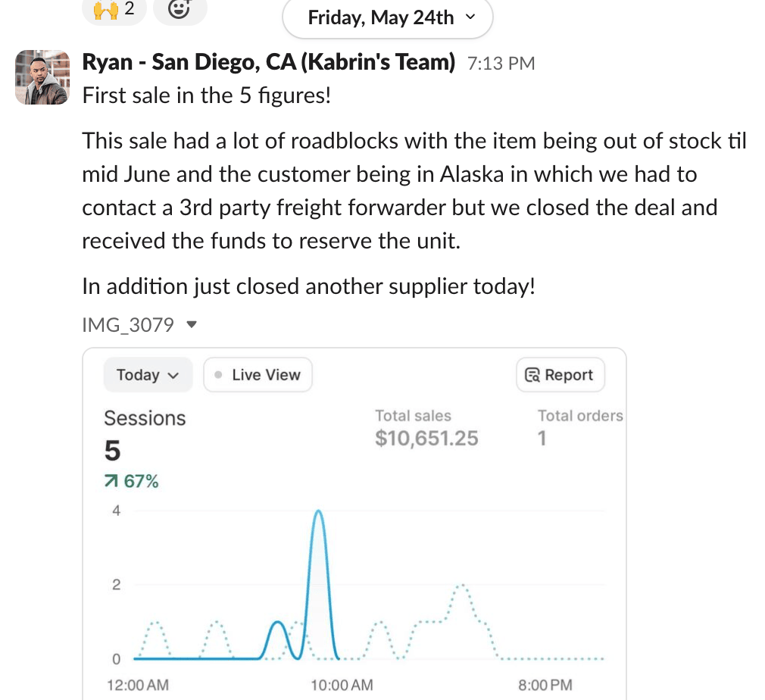Click the solid blue chart peak at 4

pyautogui.click(x=319, y=512)
